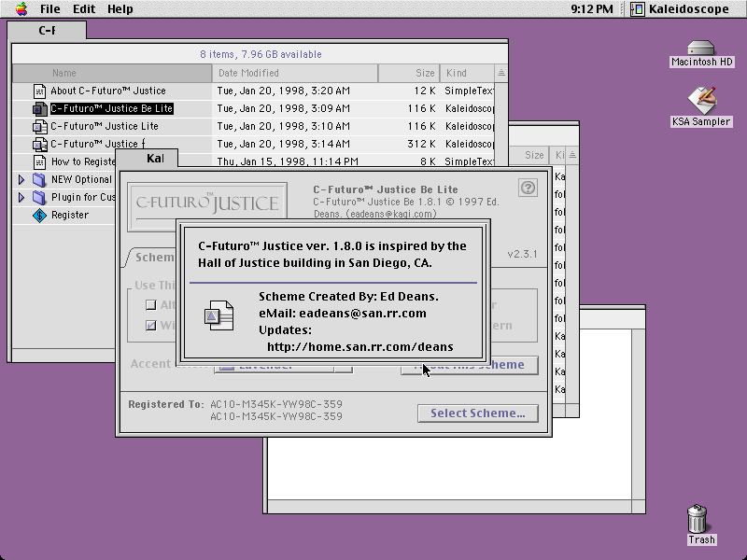Image resolution: width=747 pixels, height=560 pixels.
Task: Toggle sort order button beside Kind column
Action: (x=501, y=73)
